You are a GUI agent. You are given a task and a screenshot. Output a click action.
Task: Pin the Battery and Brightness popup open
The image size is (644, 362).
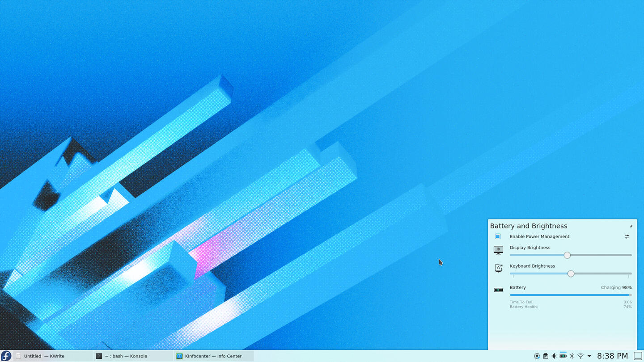coord(631,226)
